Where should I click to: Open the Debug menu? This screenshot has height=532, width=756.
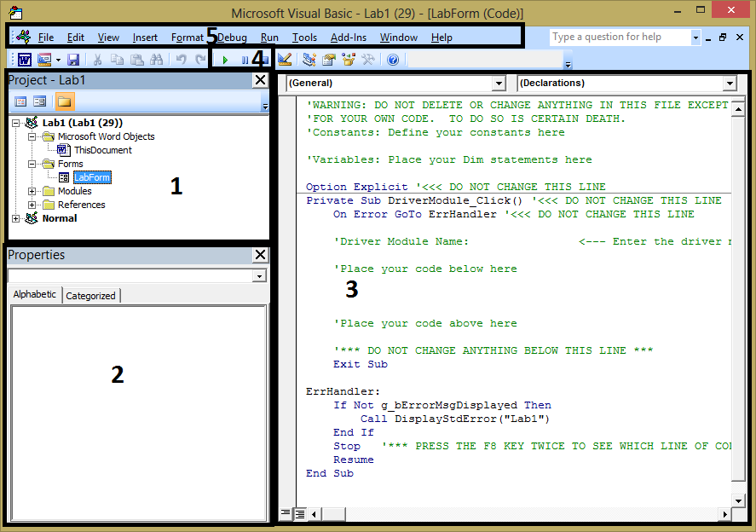[233, 38]
